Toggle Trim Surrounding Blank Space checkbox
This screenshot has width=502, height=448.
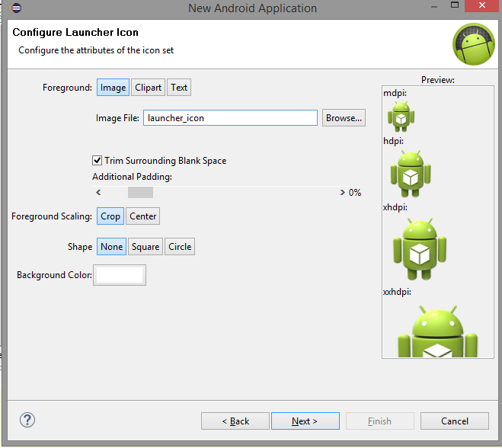point(97,160)
